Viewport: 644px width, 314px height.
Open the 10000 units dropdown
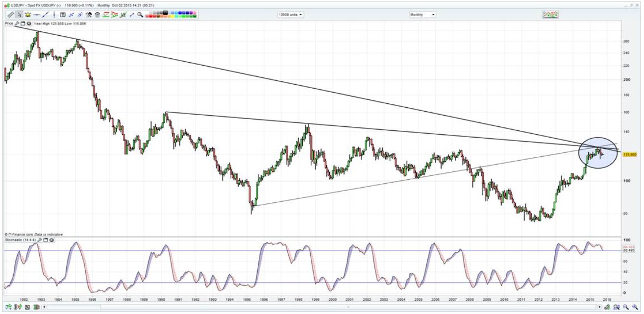click(x=290, y=15)
